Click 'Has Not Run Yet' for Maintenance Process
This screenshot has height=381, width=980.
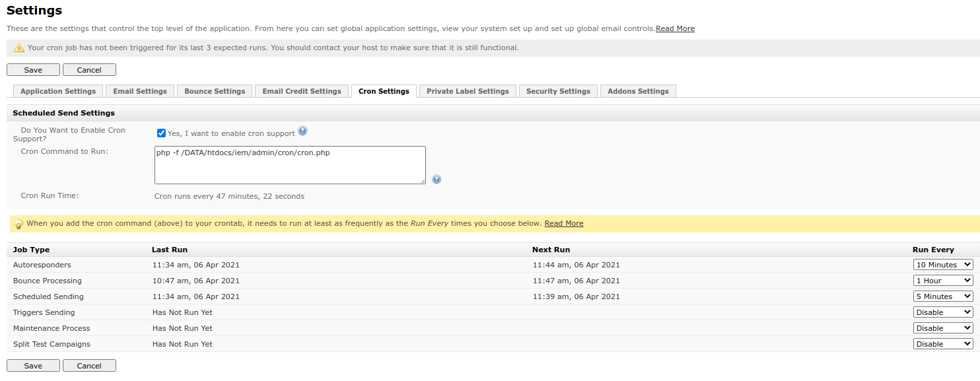point(182,328)
